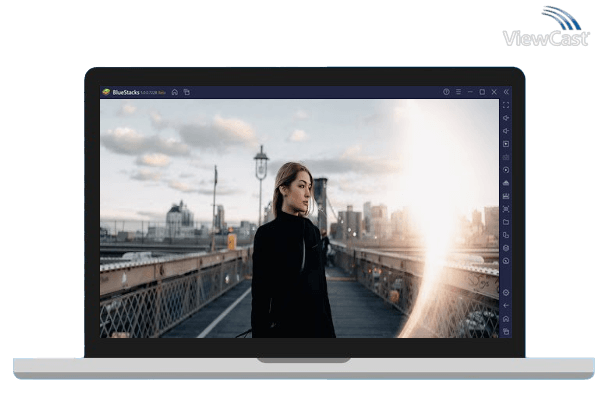Maximize the BlueStacks window
The image size is (602, 414).
(482, 92)
